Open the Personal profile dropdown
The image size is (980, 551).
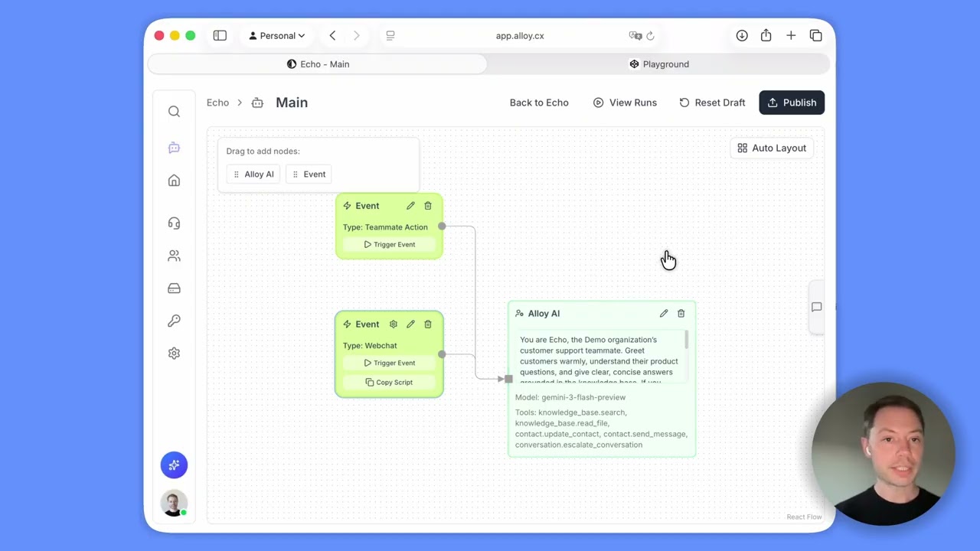[277, 35]
